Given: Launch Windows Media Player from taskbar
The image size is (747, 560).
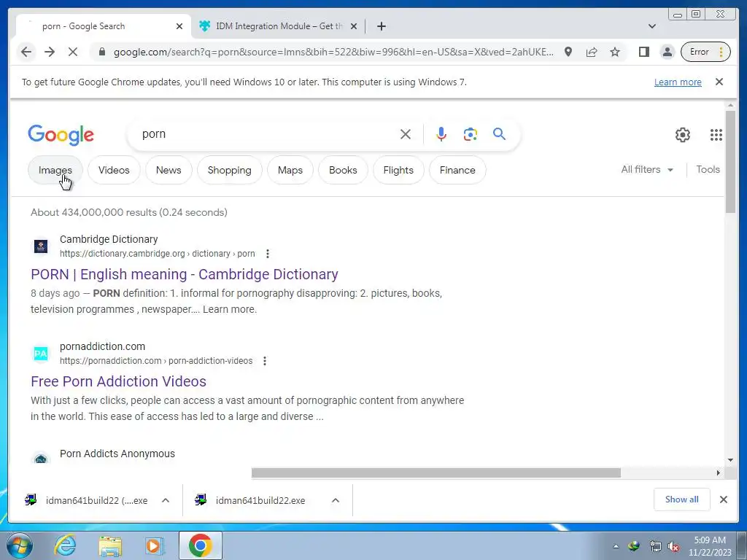Looking at the screenshot, I should 154,545.
